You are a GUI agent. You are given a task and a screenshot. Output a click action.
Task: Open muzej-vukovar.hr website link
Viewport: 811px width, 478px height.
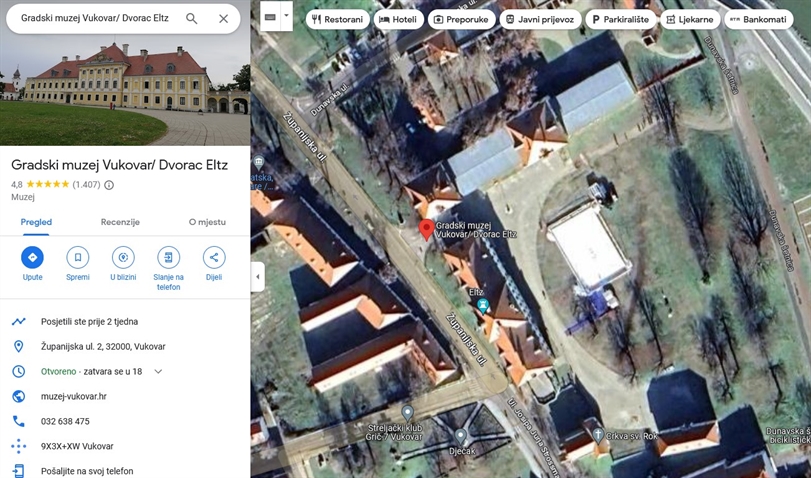click(x=73, y=396)
